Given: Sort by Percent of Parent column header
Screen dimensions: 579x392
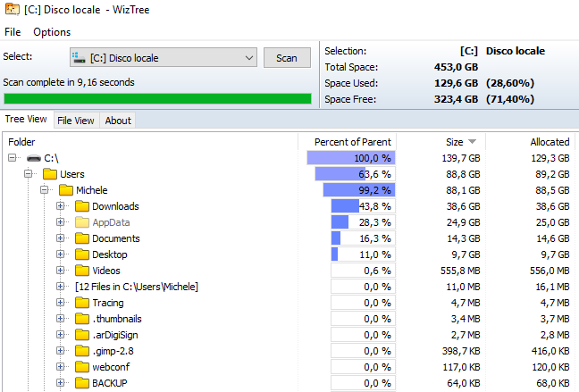Looking at the screenshot, I should [x=347, y=142].
